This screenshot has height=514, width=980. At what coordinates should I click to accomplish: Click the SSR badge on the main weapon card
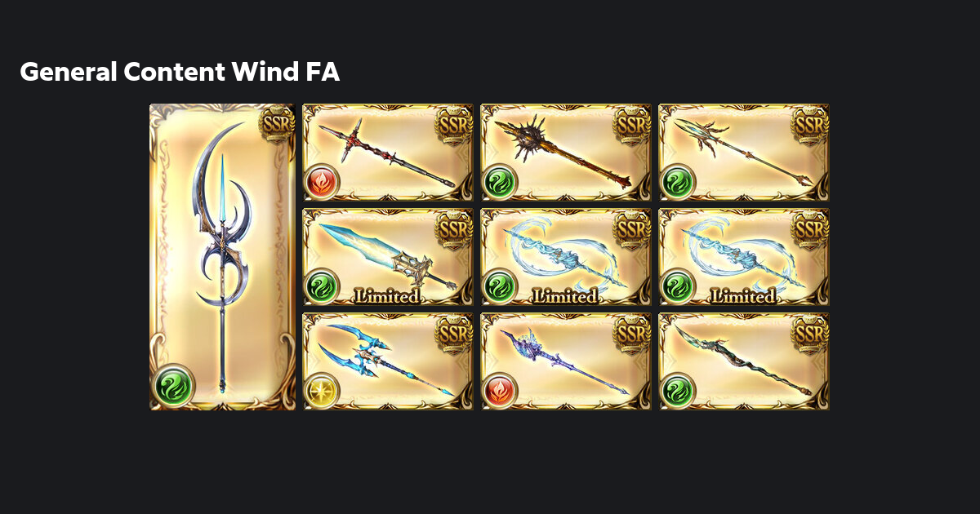(276, 124)
